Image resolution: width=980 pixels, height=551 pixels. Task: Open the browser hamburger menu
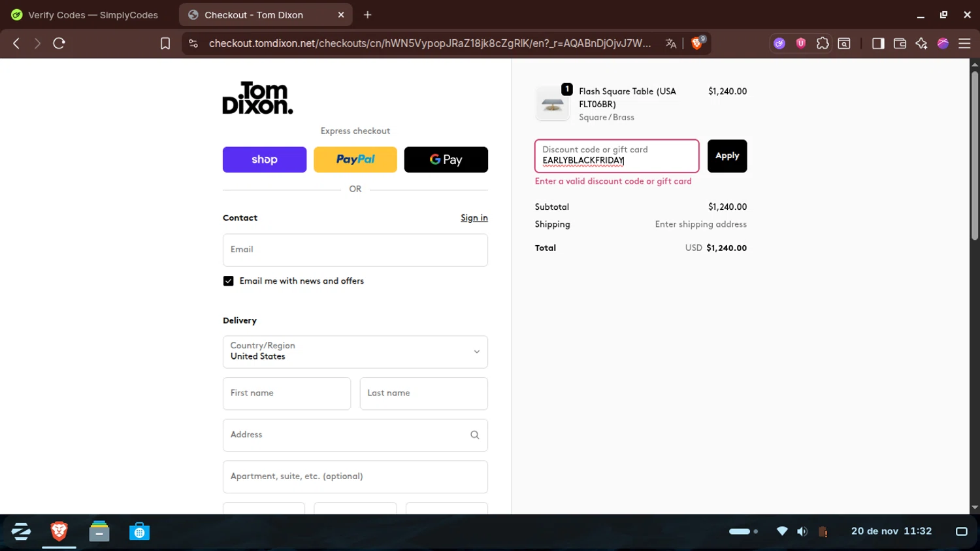click(x=964, y=43)
